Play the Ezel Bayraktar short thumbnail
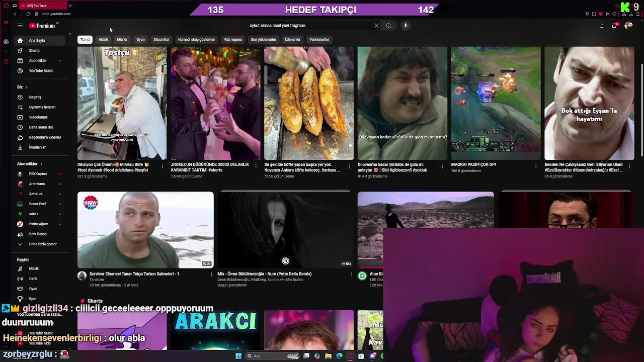The height and width of the screenshot is (362, 644). 589,104
